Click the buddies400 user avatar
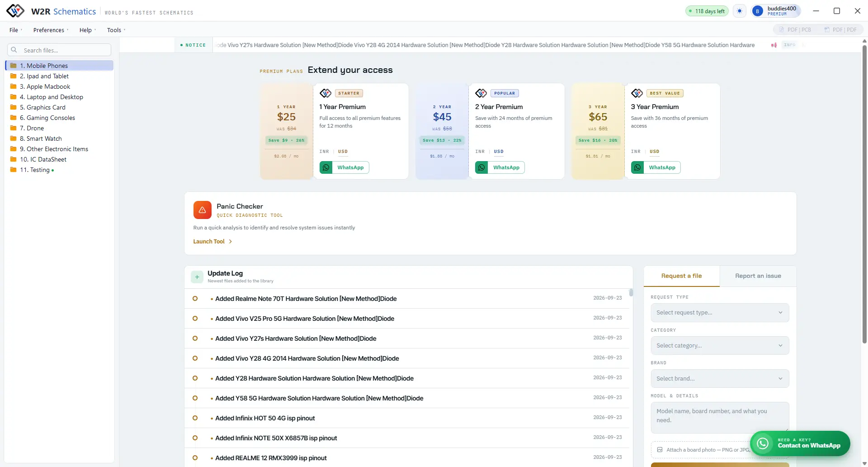 click(x=757, y=11)
